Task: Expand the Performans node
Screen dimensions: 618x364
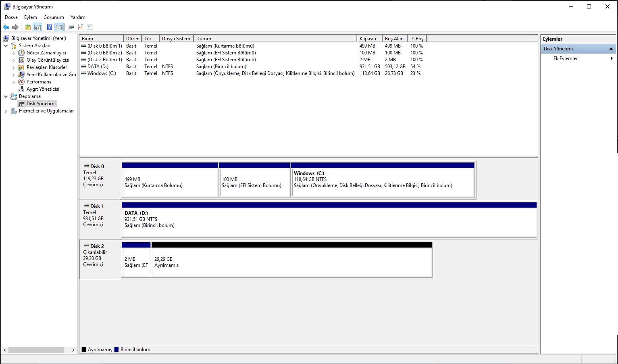Action: (14, 82)
